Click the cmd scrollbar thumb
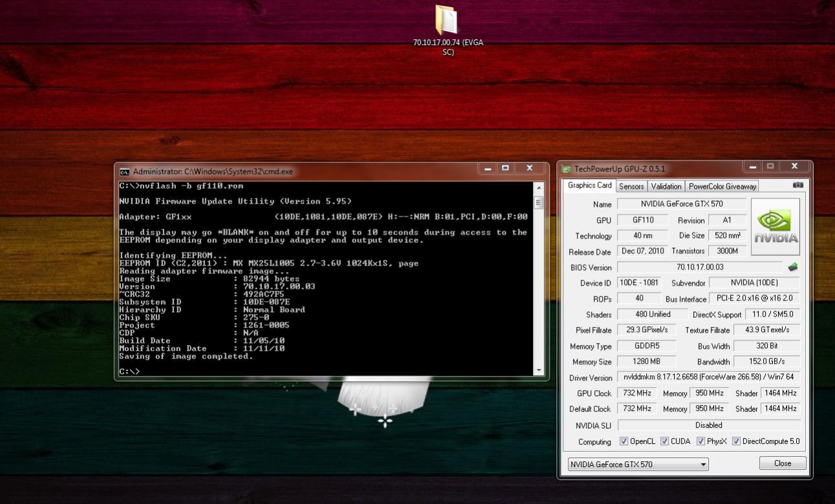This screenshot has height=504, width=835. (x=539, y=202)
